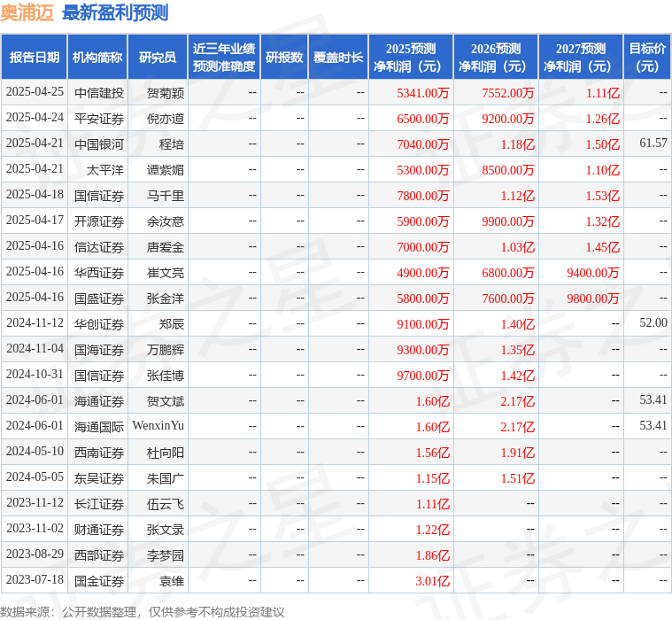This screenshot has height=620, width=672.
Task: Click institution 西部证券
Action: (99, 556)
